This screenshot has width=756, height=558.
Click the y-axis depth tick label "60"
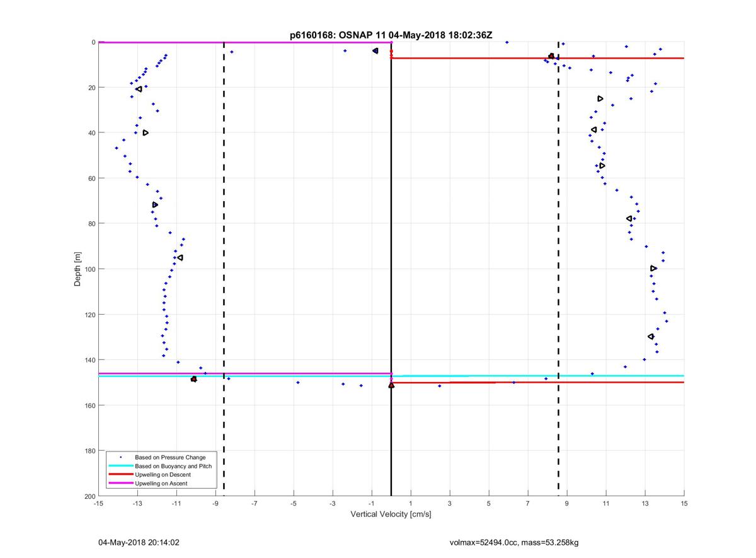91,178
